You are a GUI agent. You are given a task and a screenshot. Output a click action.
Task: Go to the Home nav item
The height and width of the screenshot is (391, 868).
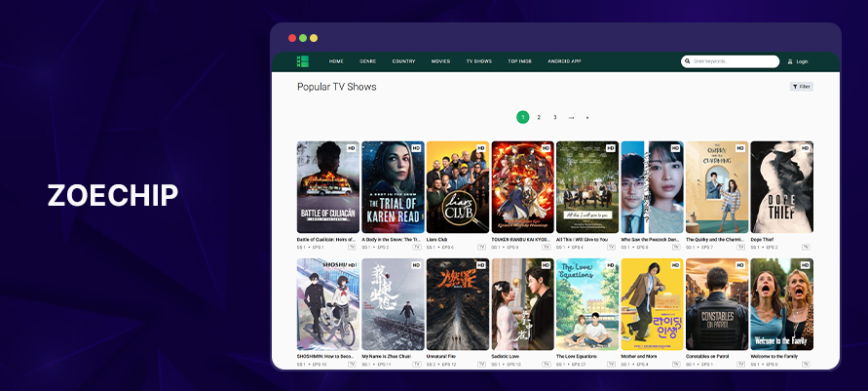click(336, 61)
